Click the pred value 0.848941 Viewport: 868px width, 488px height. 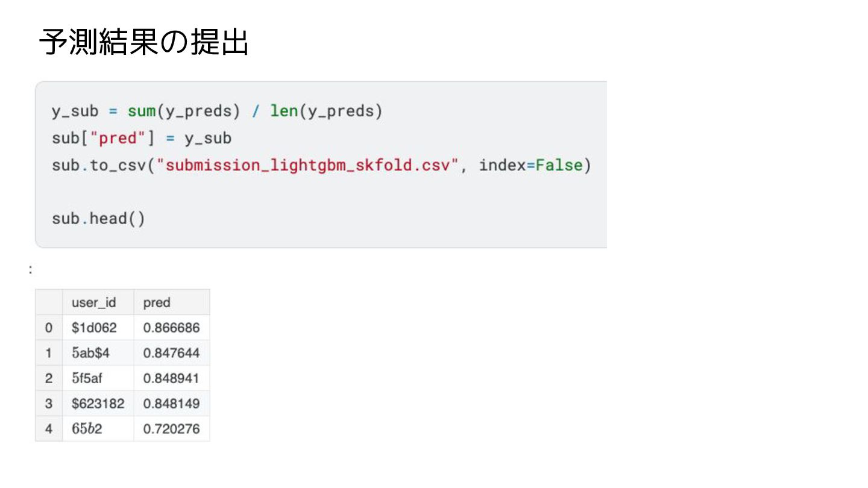pyautogui.click(x=171, y=378)
